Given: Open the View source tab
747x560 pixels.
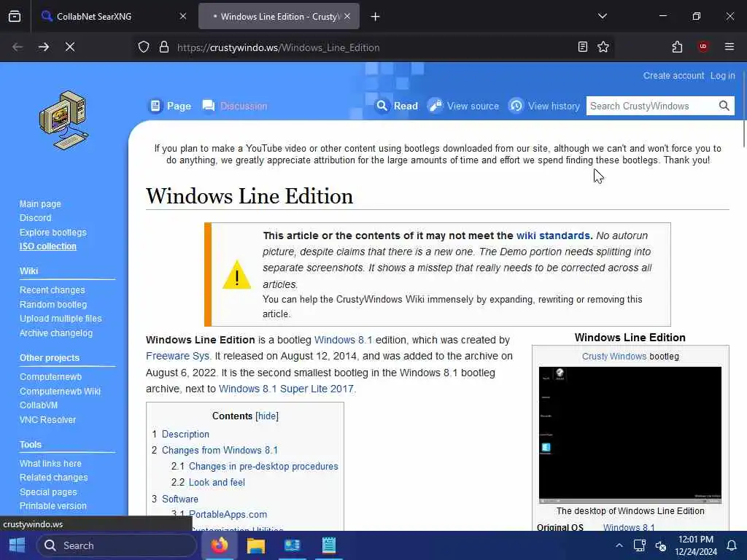Looking at the screenshot, I should point(463,106).
